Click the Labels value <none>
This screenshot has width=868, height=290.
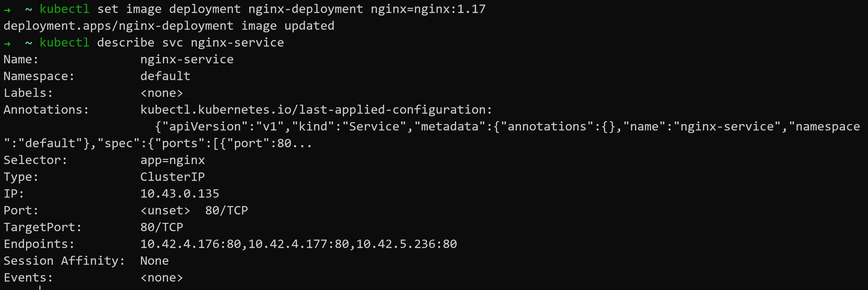pyautogui.click(x=161, y=93)
